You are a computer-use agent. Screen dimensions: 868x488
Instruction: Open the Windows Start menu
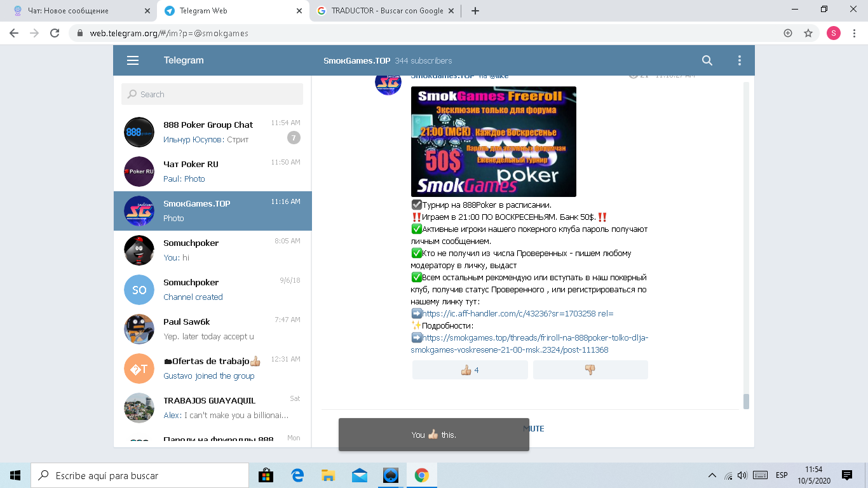pyautogui.click(x=15, y=475)
